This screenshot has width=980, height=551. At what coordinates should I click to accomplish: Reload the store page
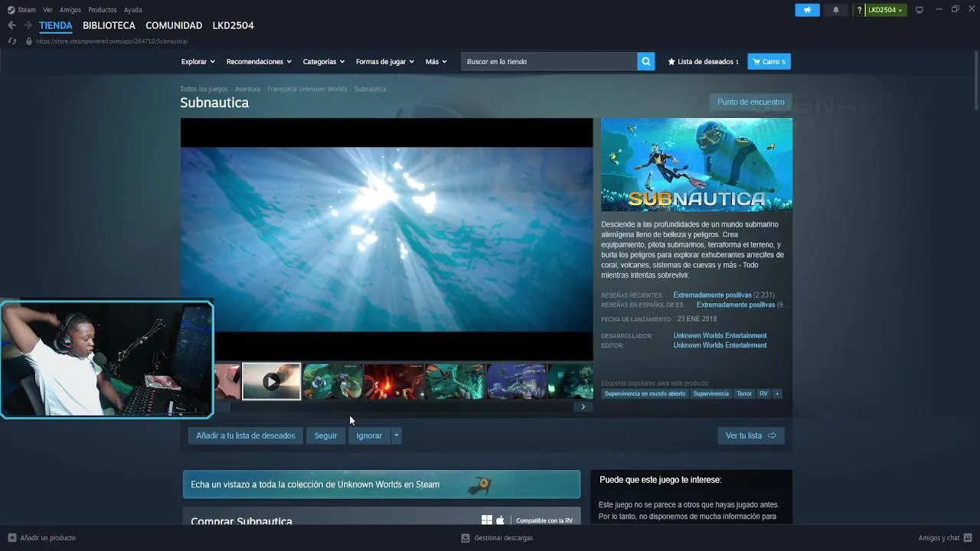12,41
